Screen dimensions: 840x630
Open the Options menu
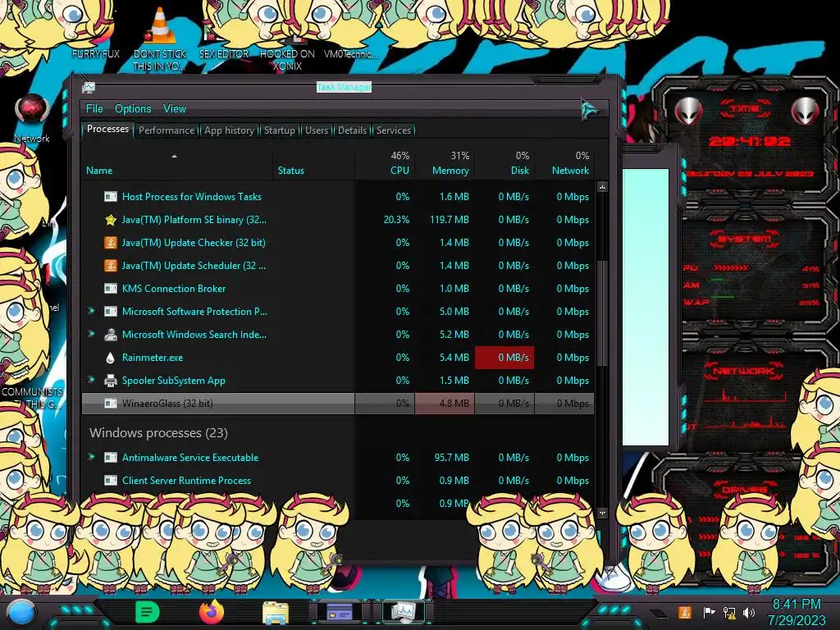[x=133, y=108]
